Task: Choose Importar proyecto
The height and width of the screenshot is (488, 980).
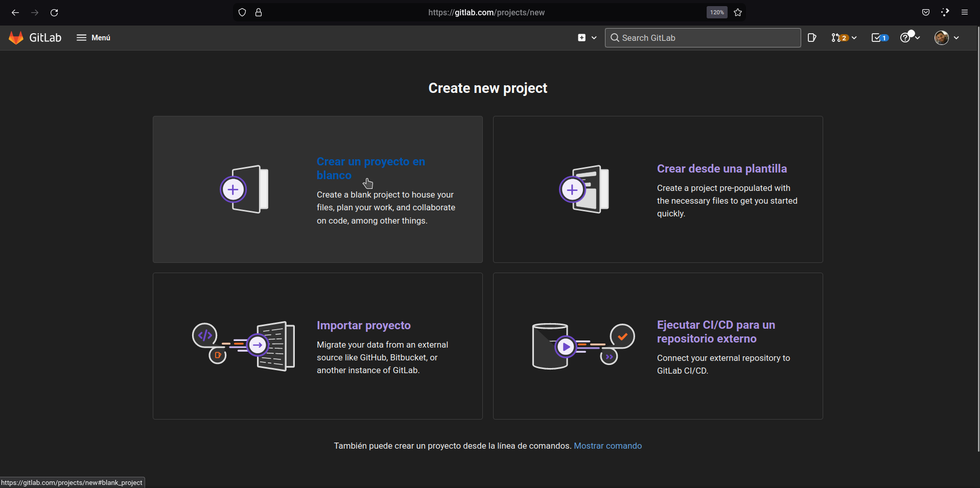Action: click(x=363, y=325)
